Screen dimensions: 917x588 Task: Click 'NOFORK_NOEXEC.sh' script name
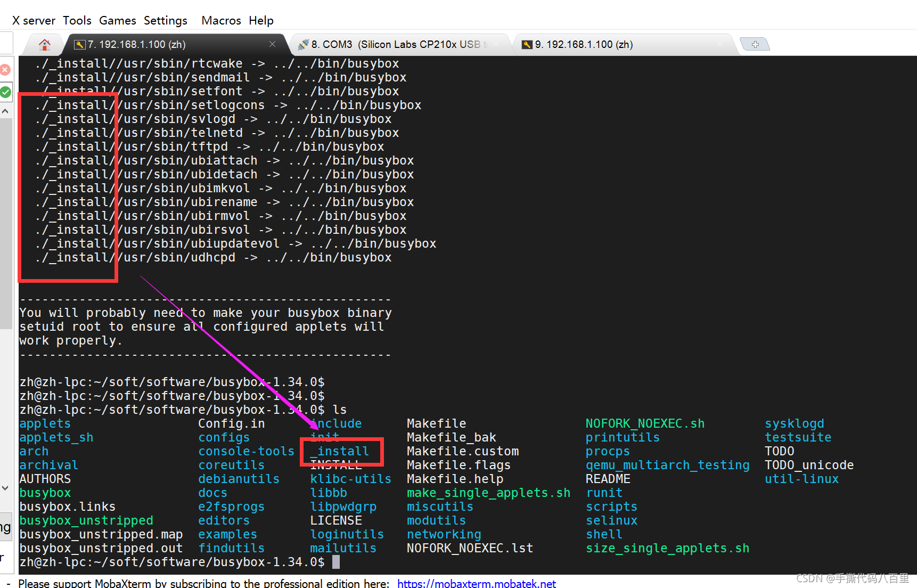tap(645, 423)
